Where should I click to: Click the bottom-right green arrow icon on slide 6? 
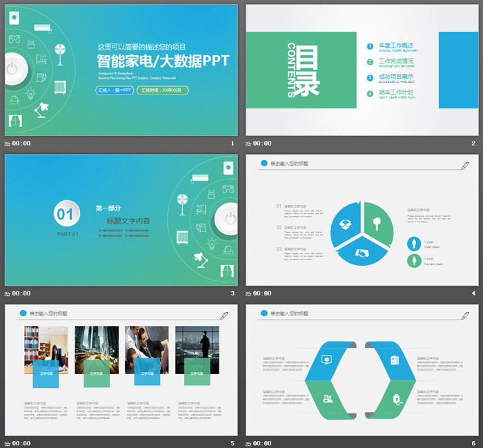tap(397, 399)
